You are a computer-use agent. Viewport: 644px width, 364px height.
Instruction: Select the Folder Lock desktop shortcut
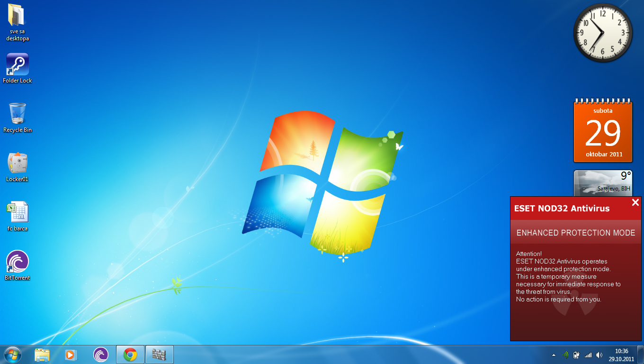point(18,68)
